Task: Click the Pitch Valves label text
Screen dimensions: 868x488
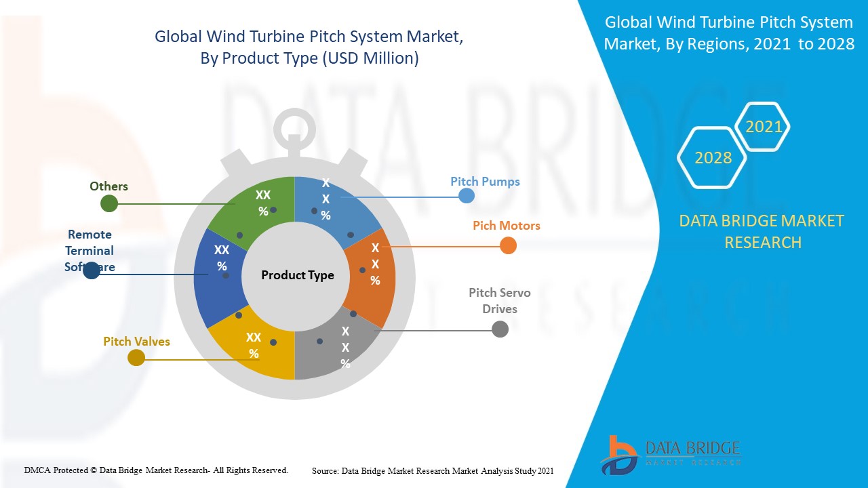Action: [136, 342]
